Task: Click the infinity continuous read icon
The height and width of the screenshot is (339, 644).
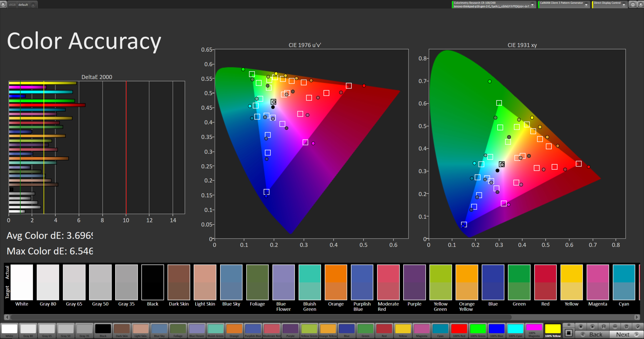Action: [x=615, y=326]
